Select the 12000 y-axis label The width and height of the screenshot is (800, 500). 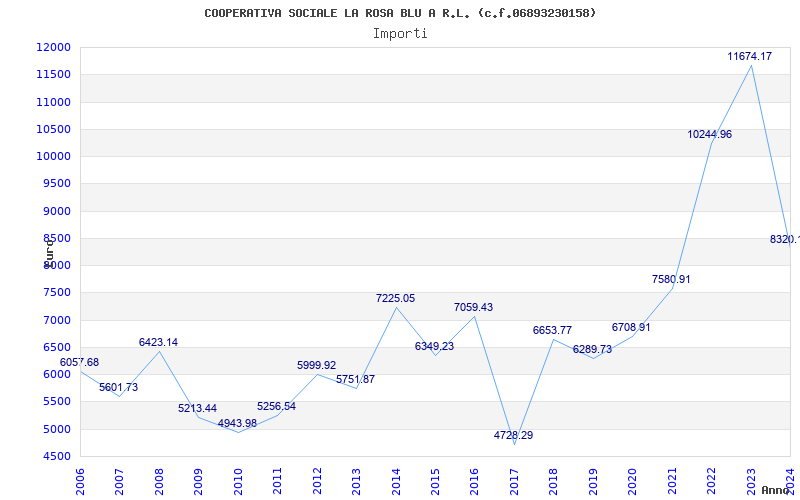[53, 47]
